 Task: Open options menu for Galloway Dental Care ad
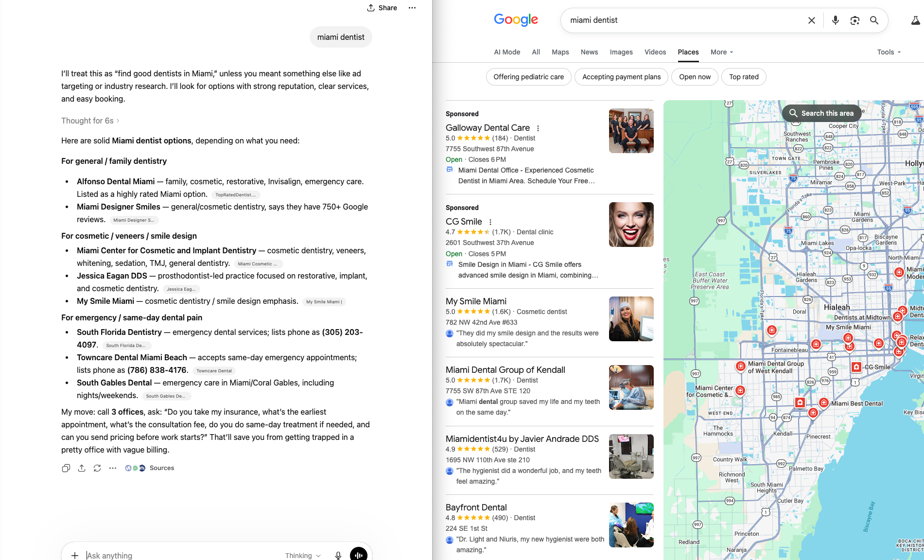click(538, 128)
